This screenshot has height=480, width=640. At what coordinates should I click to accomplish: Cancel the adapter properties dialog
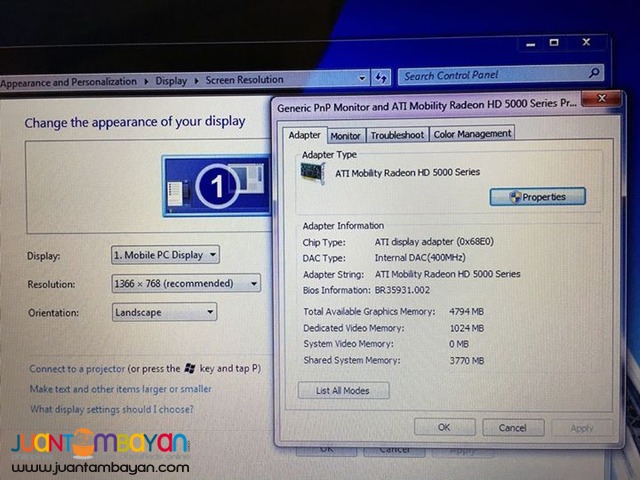click(x=513, y=428)
